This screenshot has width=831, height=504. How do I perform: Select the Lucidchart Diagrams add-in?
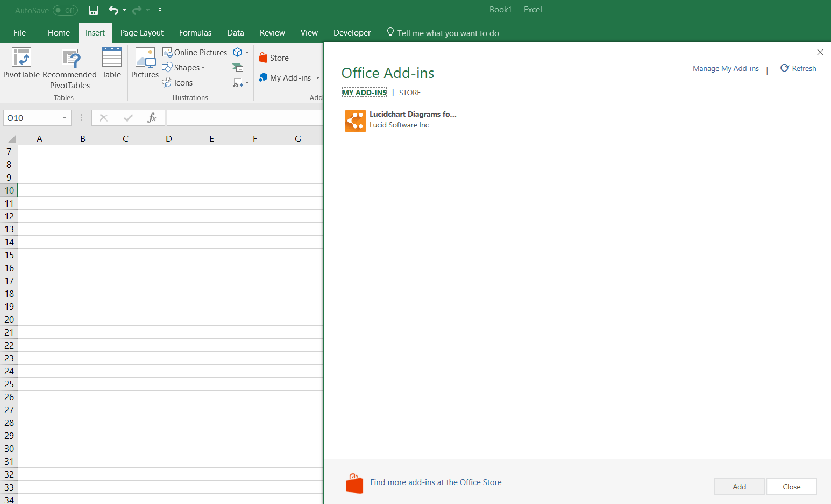coord(401,119)
